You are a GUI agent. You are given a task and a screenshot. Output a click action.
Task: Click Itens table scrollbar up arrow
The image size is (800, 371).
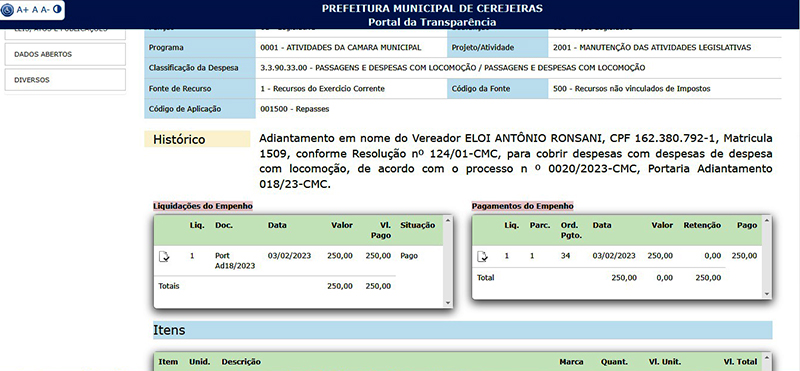click(766, 356)
